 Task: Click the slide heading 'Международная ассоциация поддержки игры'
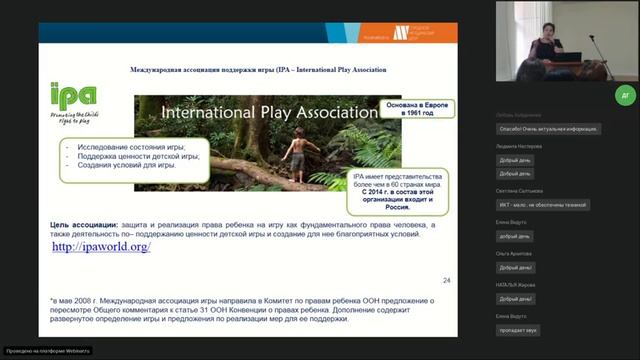(x=258, y=70)
